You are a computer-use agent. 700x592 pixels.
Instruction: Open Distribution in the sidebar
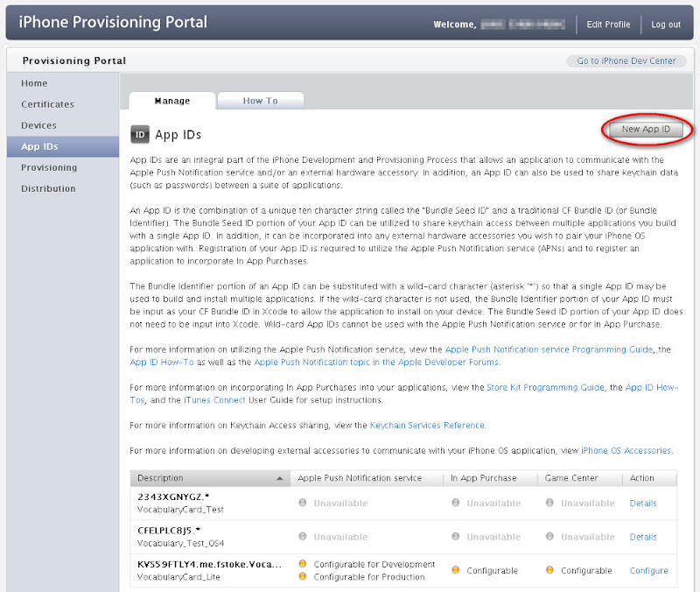[48, 188]
